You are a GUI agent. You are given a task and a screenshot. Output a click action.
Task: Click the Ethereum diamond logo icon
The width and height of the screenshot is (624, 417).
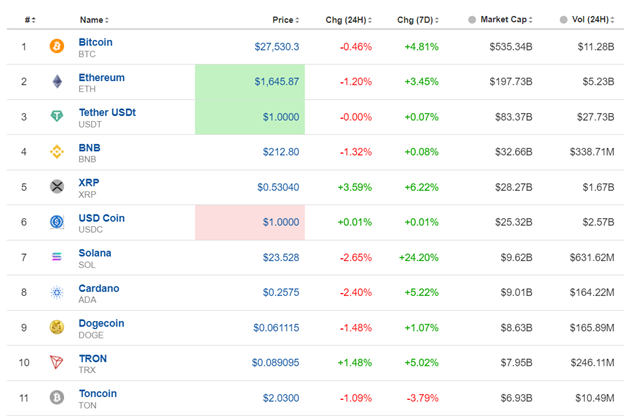(x=56, y=81)
